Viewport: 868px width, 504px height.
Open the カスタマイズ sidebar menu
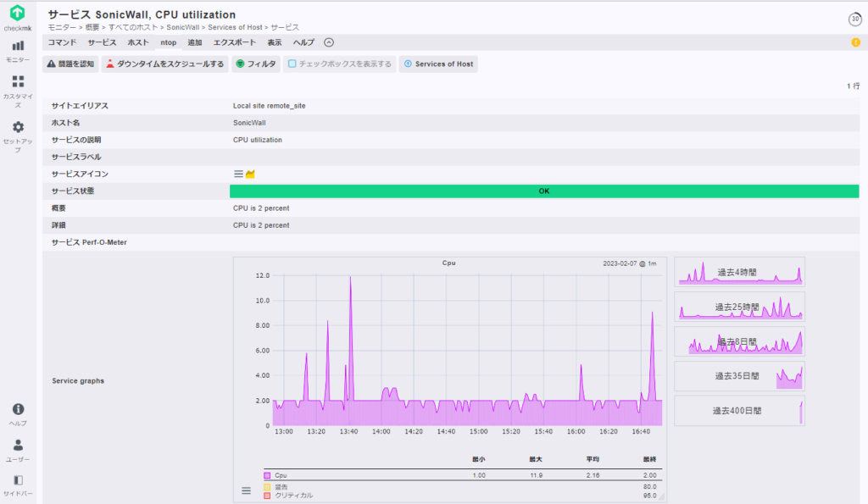[x=18, y=91]
